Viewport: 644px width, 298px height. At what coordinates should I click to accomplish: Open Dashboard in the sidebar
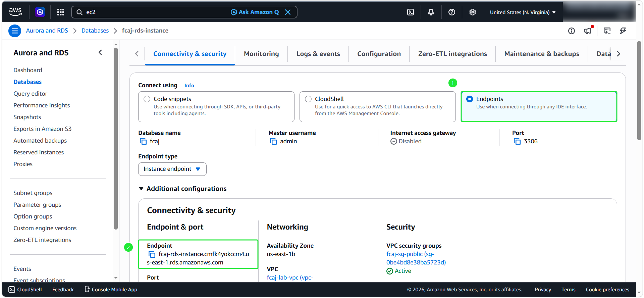28,70
